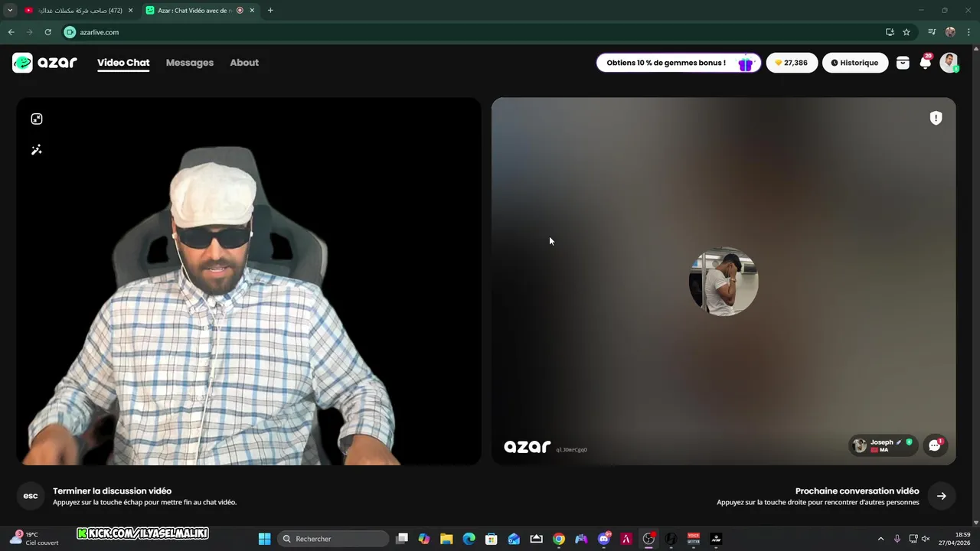This screenshot has width=980, height=551.
Task: Open the Chrome three-dot menu
Action: click(x=969, y=32)
